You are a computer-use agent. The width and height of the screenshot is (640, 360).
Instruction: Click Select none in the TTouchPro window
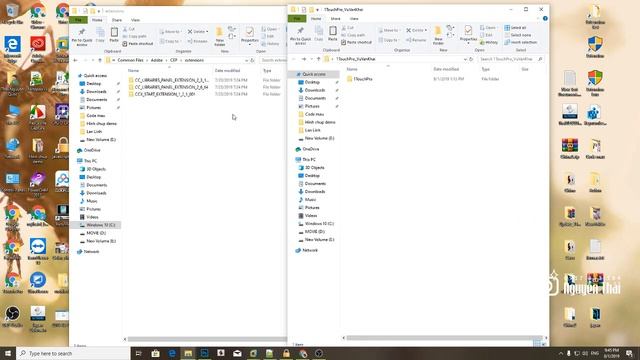tap(518, 35)
